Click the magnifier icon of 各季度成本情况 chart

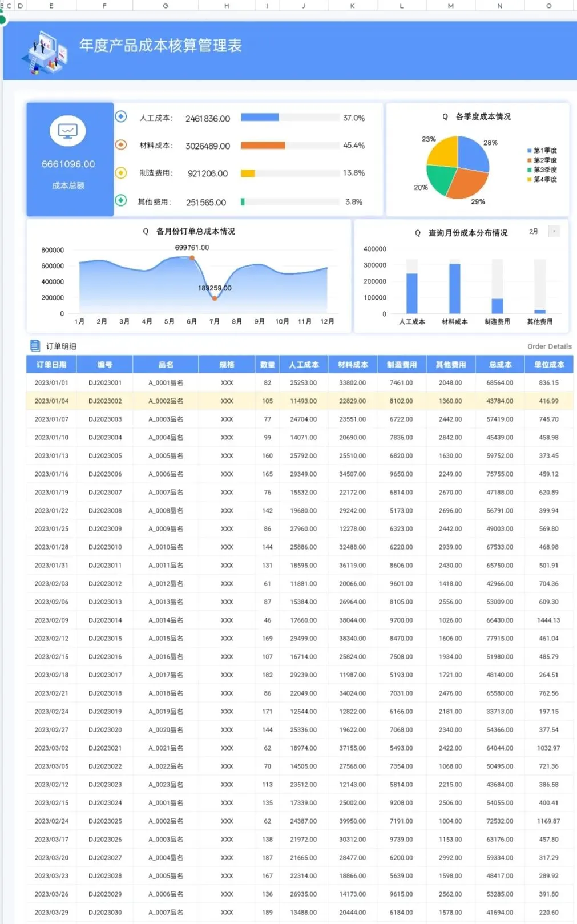(445, 117)
